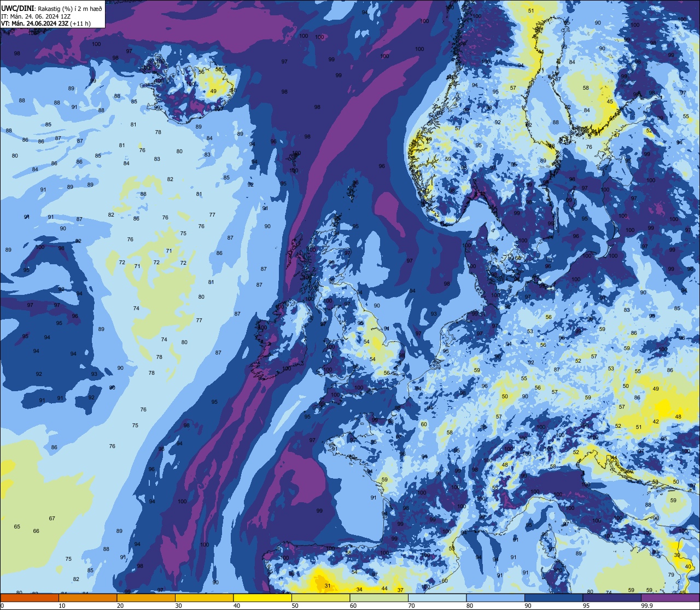This screenshot has height=610, width=700.
Task: Pick the bright yellow 40–50 legend segment
Action: 262,598
